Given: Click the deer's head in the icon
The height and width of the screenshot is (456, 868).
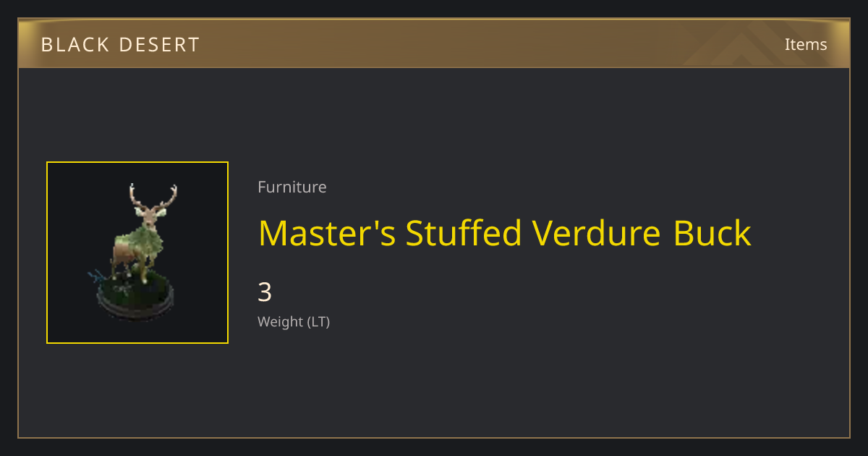Looking at the screenshot, I should coord(148,214).
